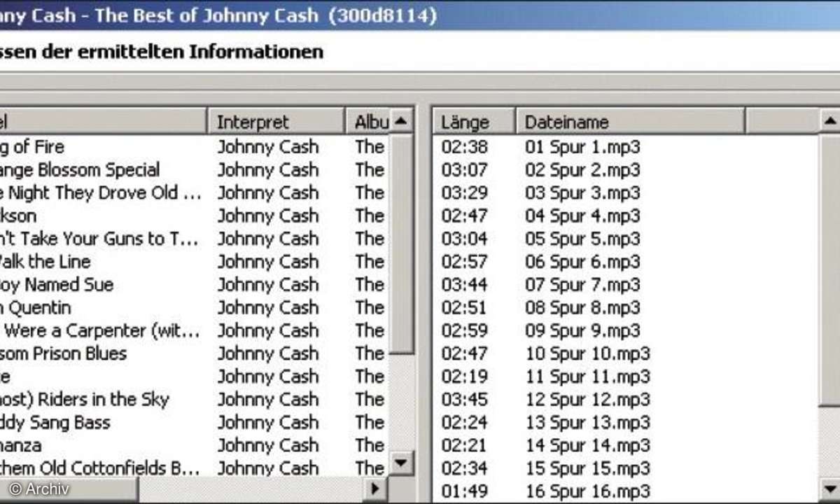Sort by the Dateiname column header
The height and width of the screenshot is (504, 840).
(631, 122)
